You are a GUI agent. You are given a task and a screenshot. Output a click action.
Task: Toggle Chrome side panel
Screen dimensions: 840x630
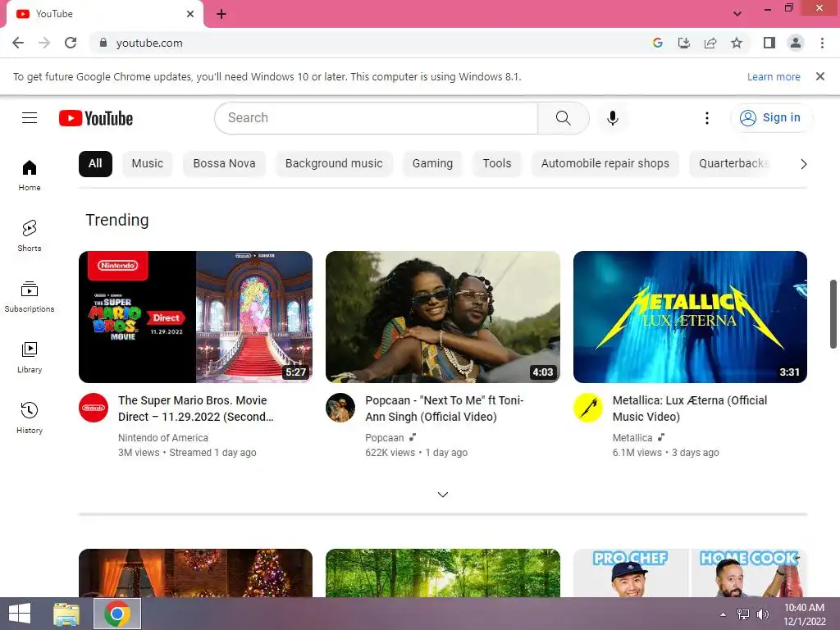point(769,43)
